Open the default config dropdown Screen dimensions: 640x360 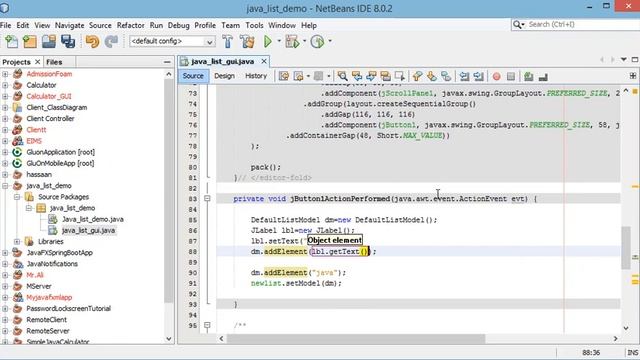point(172,41)
